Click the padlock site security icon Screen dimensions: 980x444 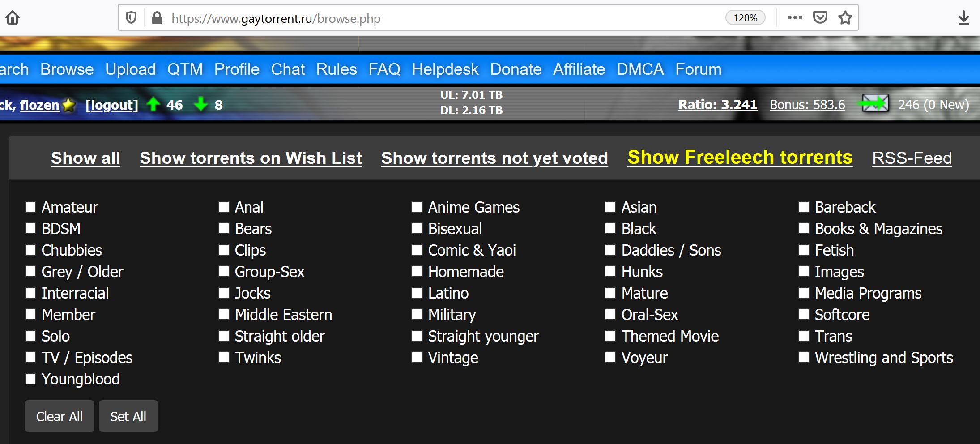[x=157, y=18]
